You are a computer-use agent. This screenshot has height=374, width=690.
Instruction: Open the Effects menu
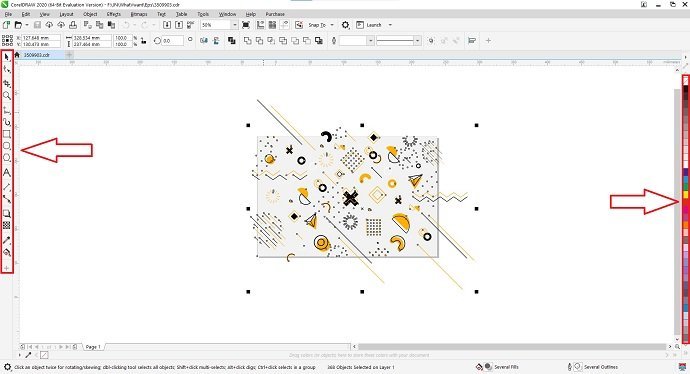114,14
